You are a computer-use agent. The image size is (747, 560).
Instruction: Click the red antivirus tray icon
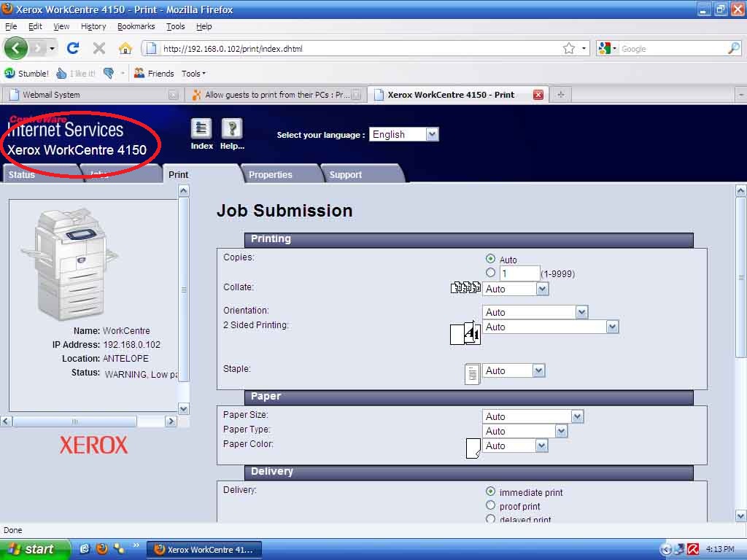(x=693, y=549)
